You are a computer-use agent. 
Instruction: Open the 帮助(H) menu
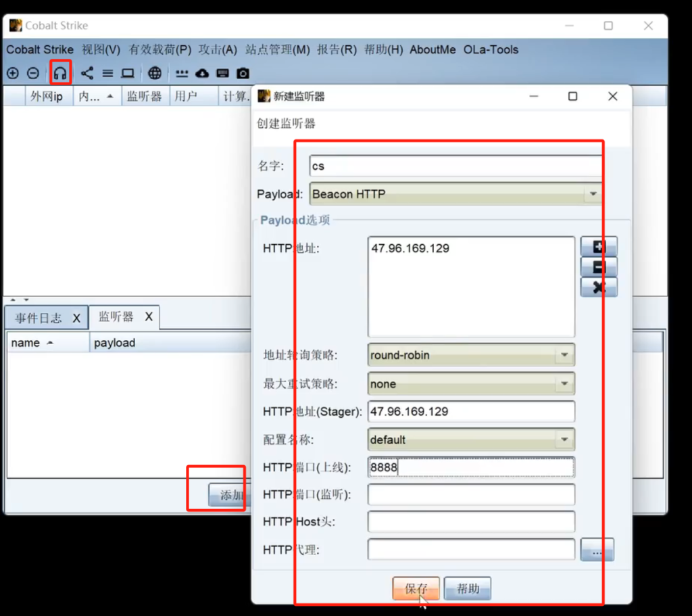(384, 49)
